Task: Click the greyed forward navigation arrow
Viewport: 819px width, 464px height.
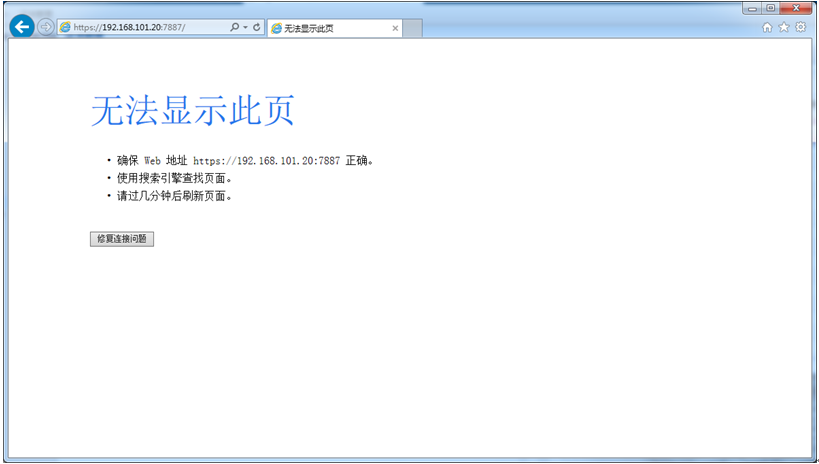Action: tap(45, 27)
